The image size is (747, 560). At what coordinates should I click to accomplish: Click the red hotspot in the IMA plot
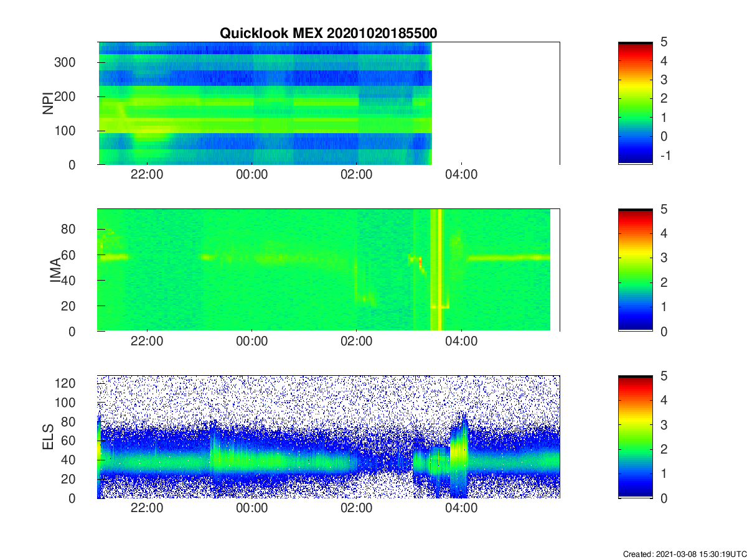tap(420, 262)
